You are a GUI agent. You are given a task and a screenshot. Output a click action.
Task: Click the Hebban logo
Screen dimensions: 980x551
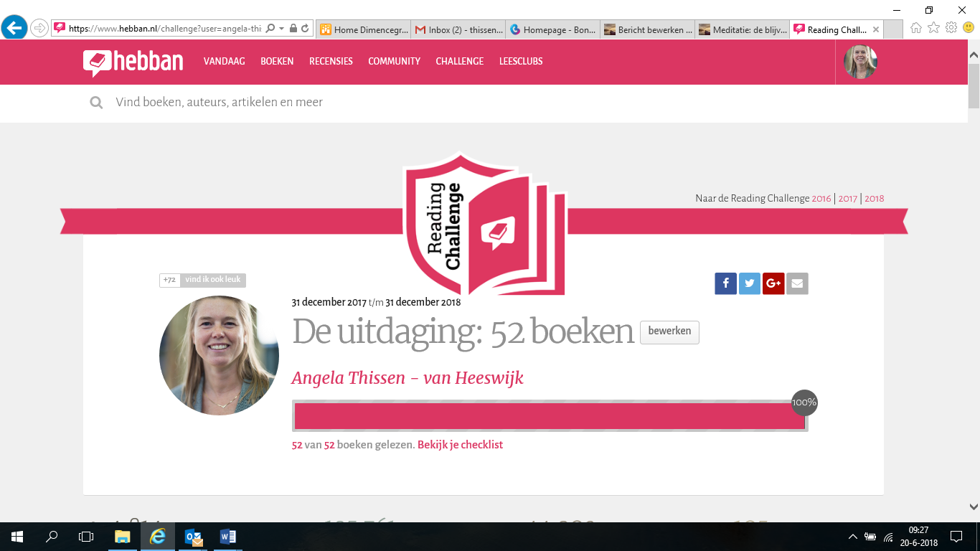pos(133,62)
